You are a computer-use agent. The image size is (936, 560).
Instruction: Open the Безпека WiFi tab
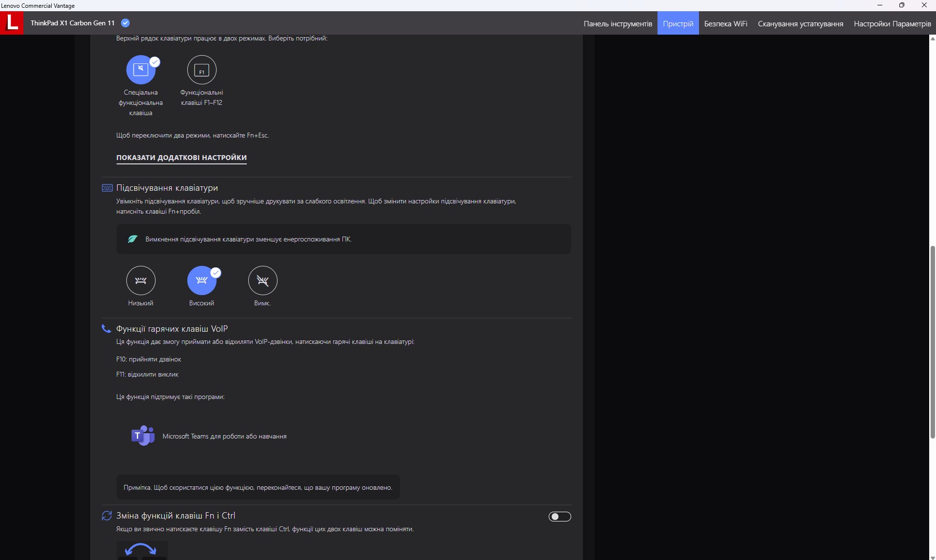pyautogui.click(x=725, y=23)
